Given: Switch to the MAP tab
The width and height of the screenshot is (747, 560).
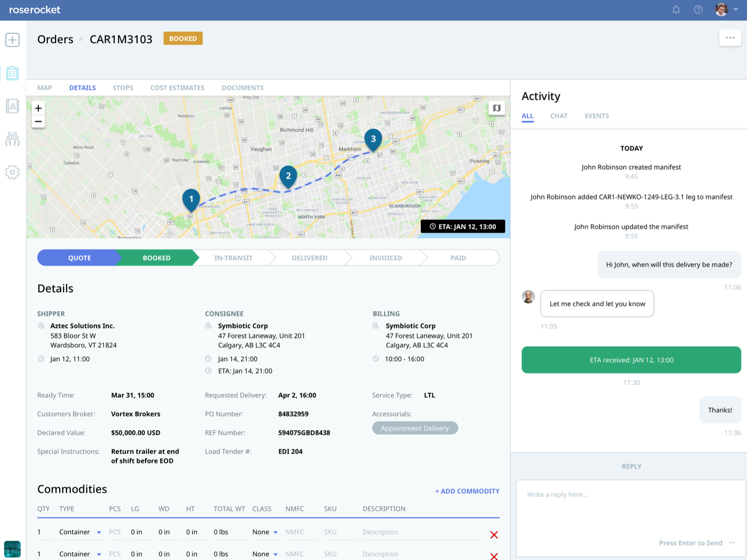Looking at the screenshot, I should [45, 87].
